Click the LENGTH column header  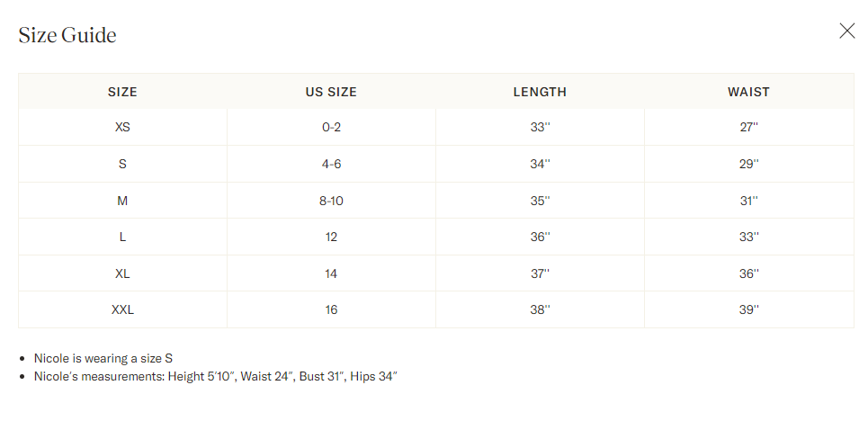click(540, 92)
